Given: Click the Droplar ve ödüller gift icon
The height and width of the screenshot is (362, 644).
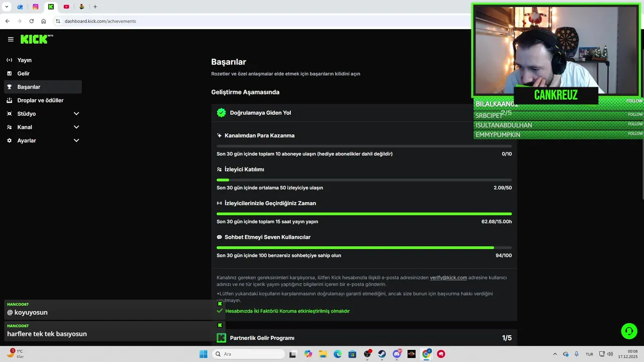Looking at the screenshot, I should [9, 100].
